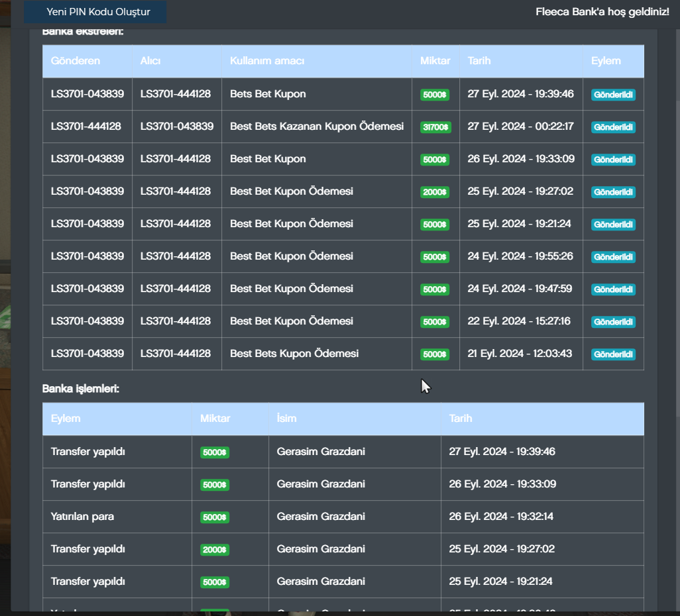This screenshot has height=616, width=680.
Task: Click the 31700$ amount badge
Action: pos(435,127)
